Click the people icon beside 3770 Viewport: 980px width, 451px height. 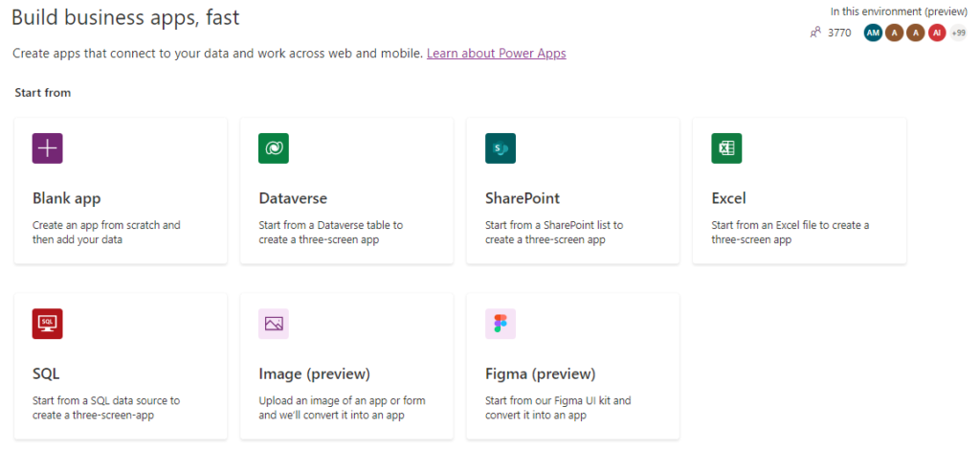click(815, 34)
